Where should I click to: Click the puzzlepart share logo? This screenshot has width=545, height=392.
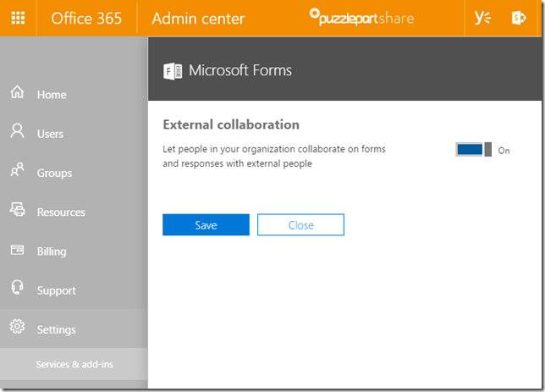pos(362,17)
